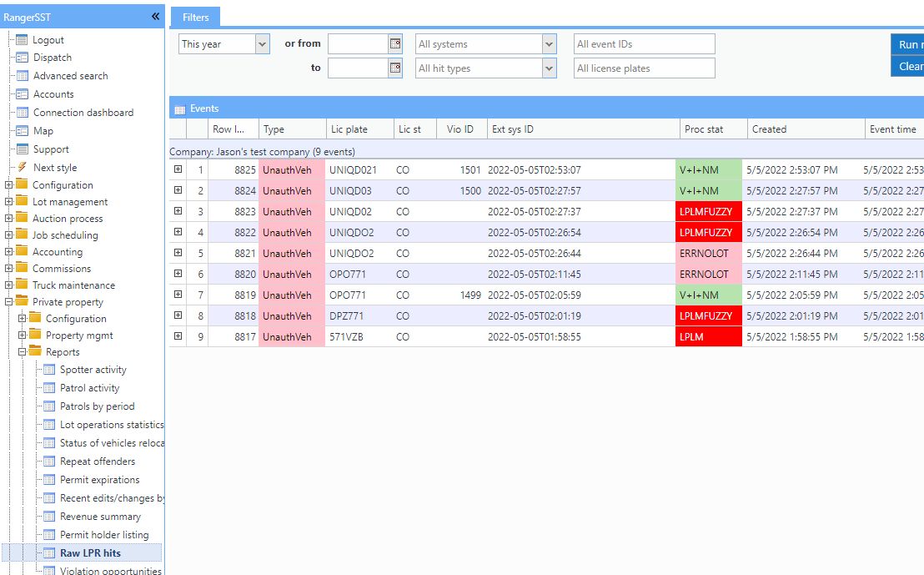Image resolution: width=924 pixels, height=575 pixels.
Task: Open calendar picker for the to date
Action: [395, 68]
